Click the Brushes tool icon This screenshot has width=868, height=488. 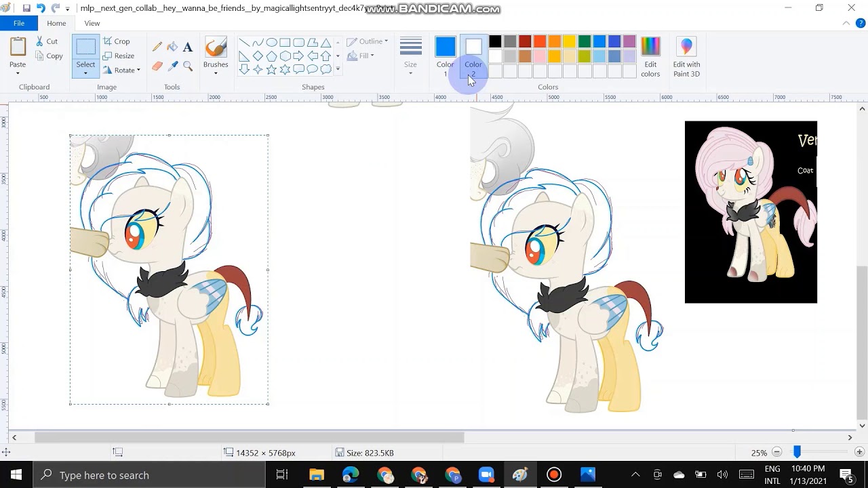pyautogui.click(x=216, y=48)
